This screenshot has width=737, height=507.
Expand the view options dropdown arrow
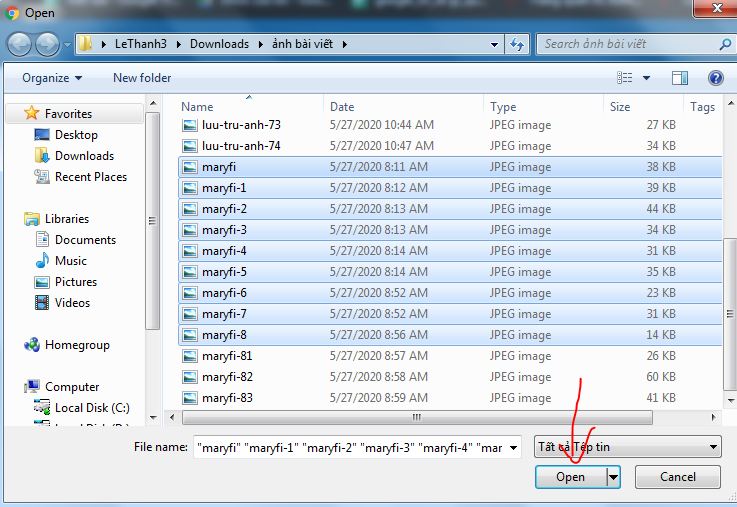pyautogui.click(x=647, y=78)
